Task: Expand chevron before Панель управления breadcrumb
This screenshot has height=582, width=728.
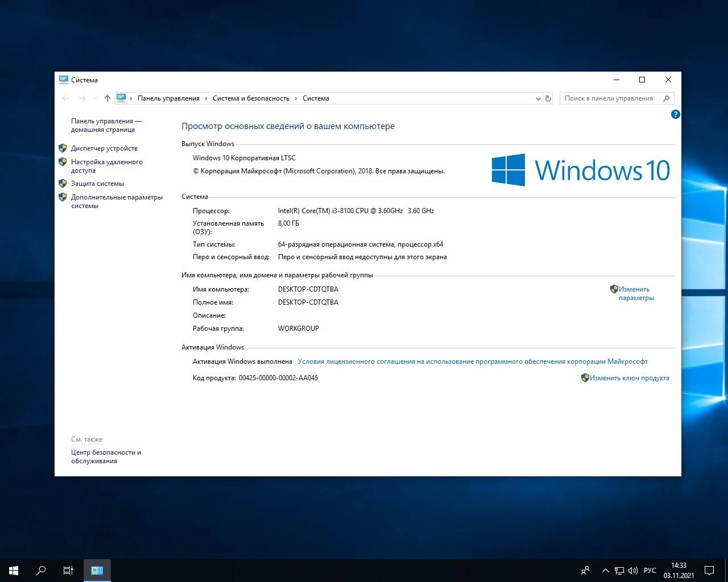Action: (x=131, y=98)
